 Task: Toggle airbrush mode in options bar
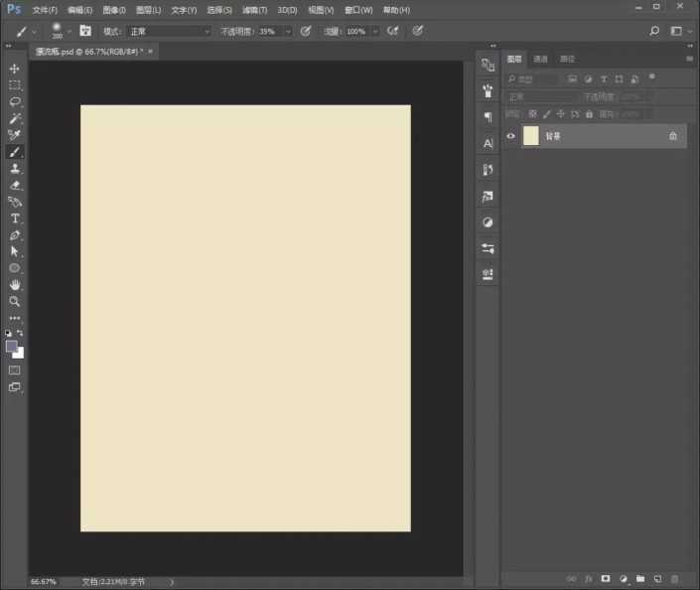point(393,31)
